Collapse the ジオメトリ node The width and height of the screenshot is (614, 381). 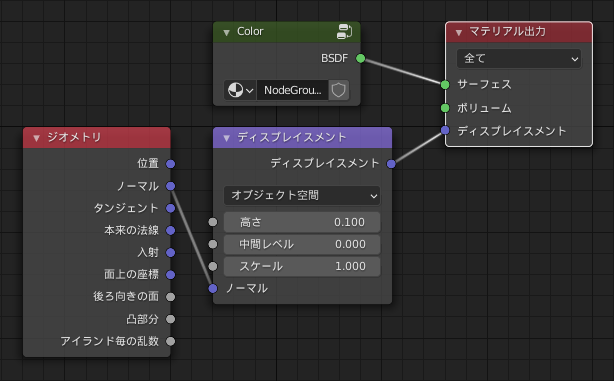tap(36, 138)
